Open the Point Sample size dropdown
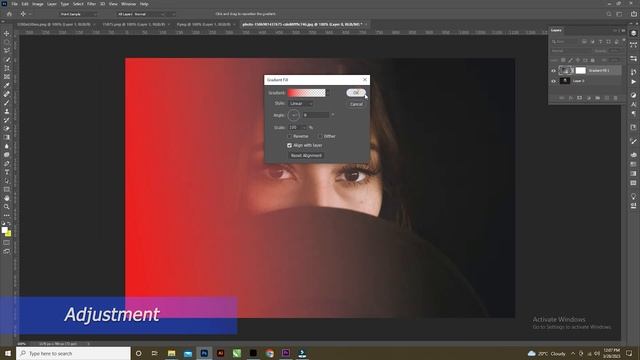 tap(78, 14)
